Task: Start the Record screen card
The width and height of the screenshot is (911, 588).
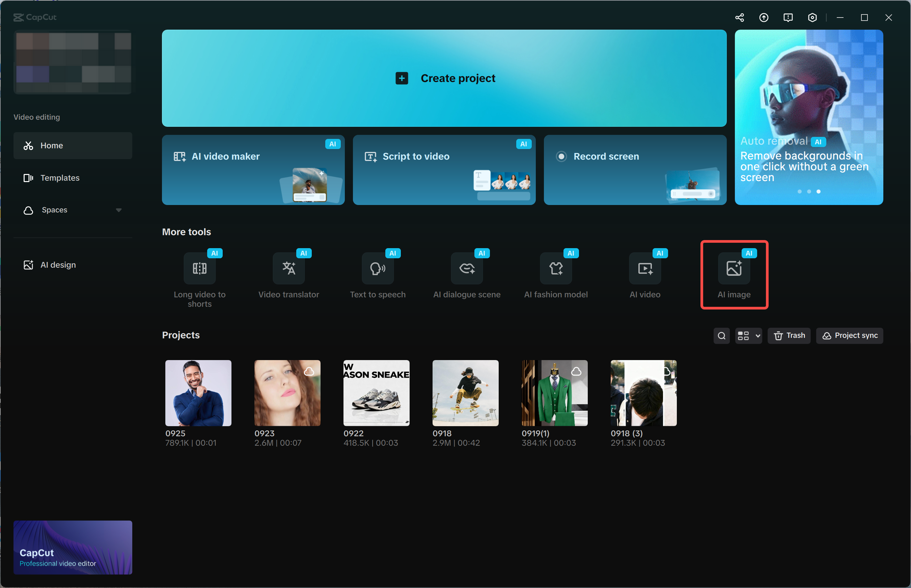Action: click(635, 170)
